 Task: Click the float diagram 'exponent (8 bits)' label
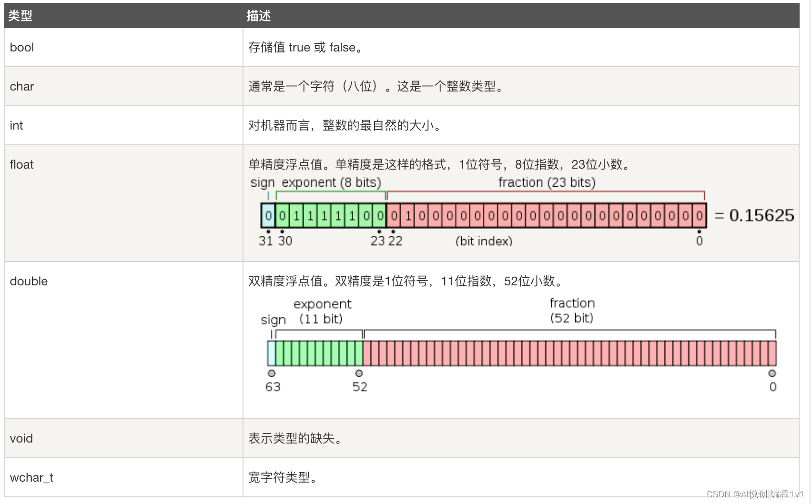pyautogui.click(x=332, y=182)
